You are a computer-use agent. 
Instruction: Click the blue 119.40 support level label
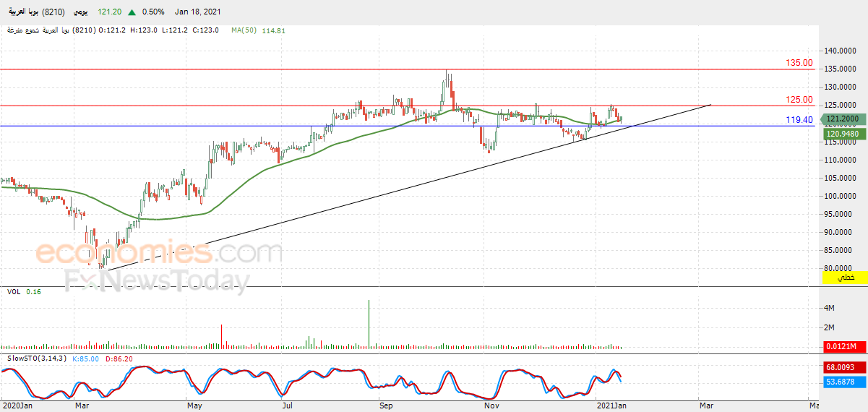pyautogui.click(x=799, y=120)
